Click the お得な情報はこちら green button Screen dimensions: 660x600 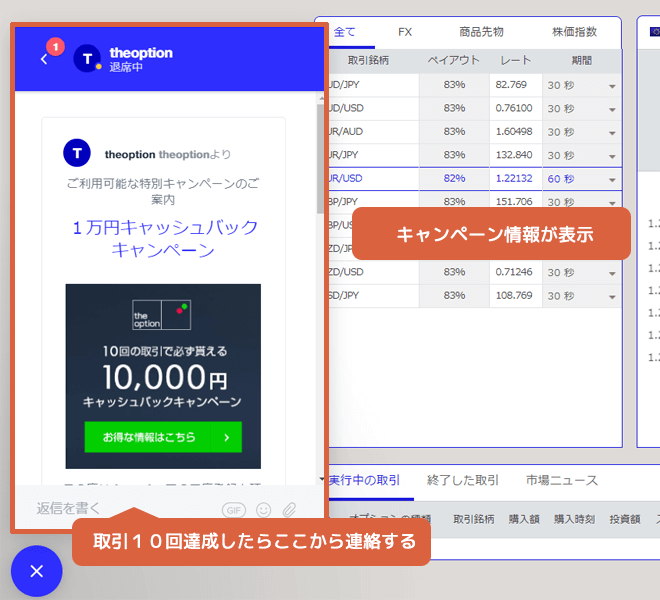click(x=163, y=437)
